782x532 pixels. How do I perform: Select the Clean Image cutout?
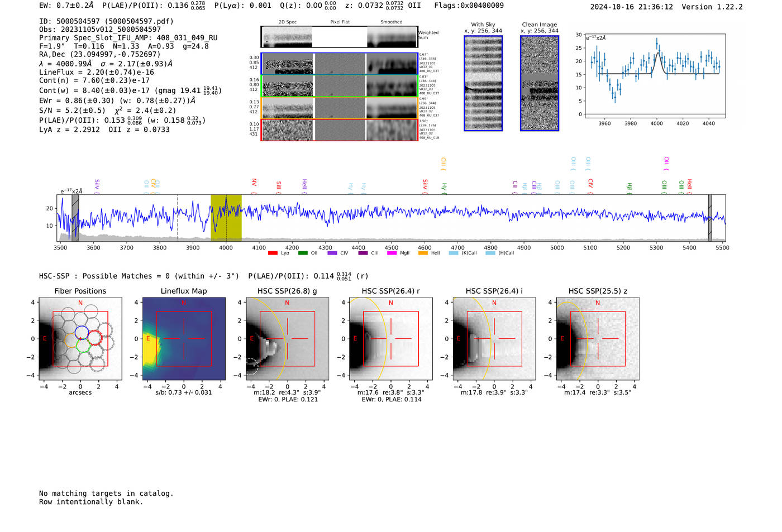click(540, 83)
